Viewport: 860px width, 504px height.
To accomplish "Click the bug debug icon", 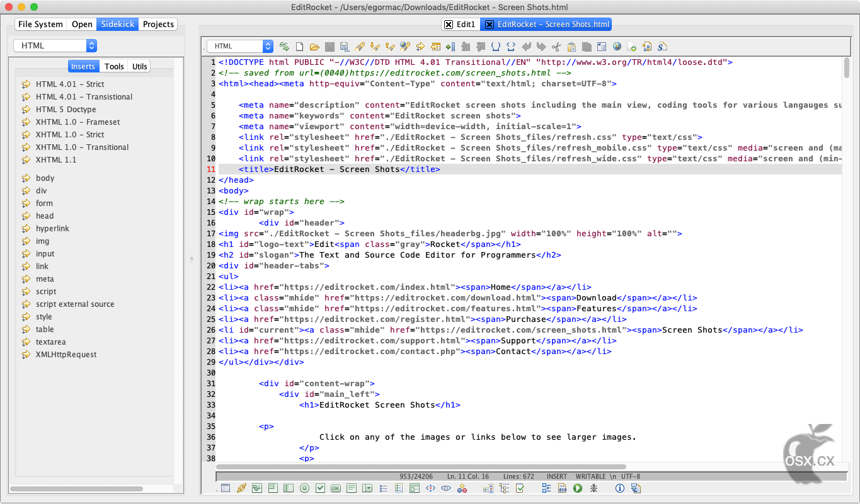I will (593, 488).
